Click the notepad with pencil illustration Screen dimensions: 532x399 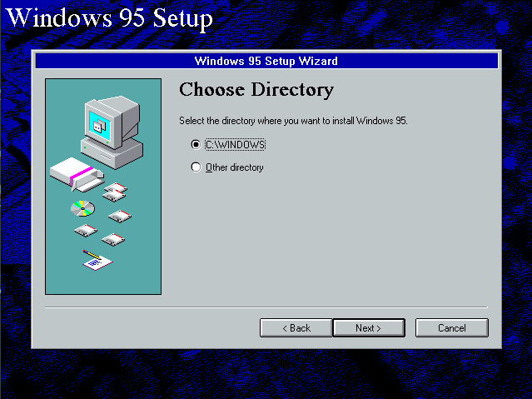pyautogui.click(x=97, y=261)
